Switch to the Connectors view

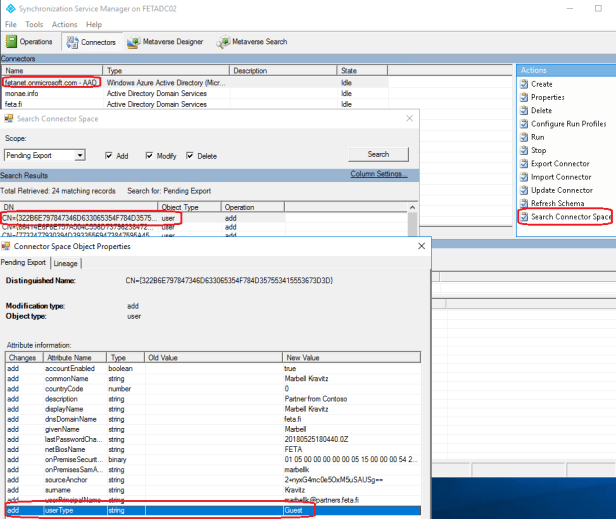point(90,42)
